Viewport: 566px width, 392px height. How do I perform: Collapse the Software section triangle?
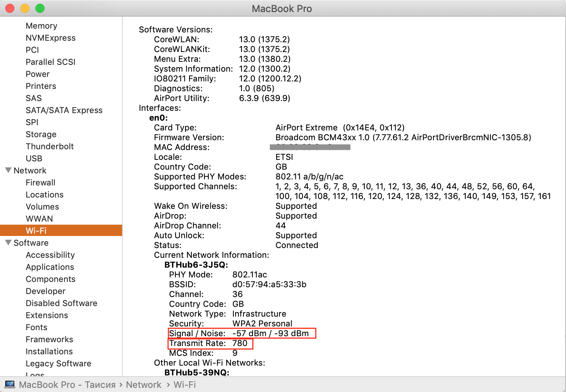(x=8, y=242)
